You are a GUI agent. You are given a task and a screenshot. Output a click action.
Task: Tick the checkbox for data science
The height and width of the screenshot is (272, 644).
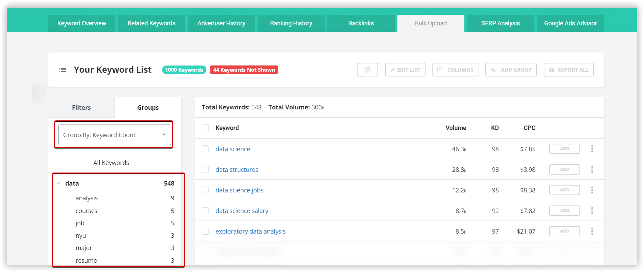click(x=205, y=149)
